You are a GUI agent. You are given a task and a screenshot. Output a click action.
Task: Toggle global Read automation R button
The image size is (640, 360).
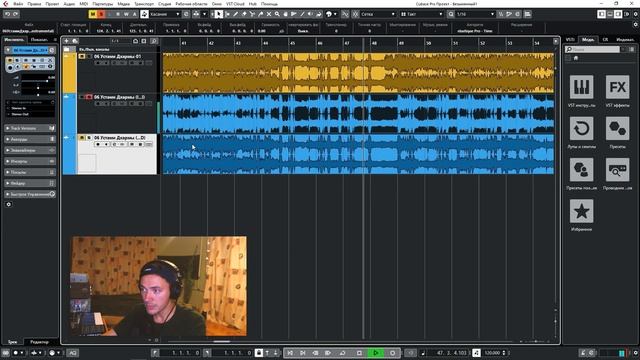118,14
